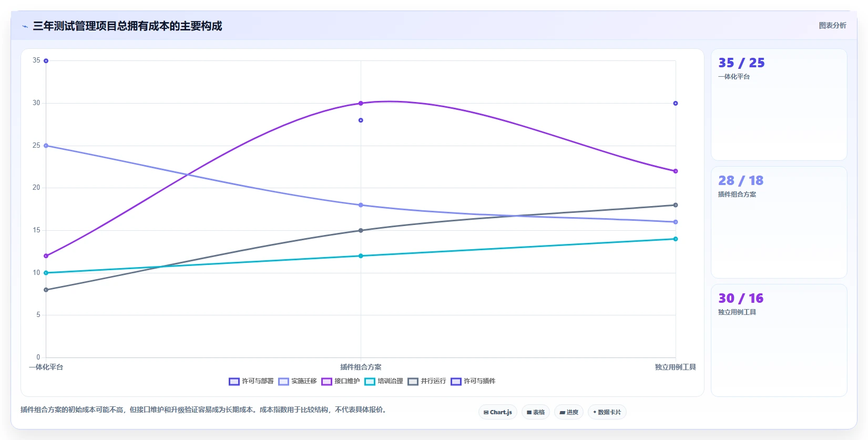This screenshot has height=440, width=868.
Task: Pick the 培训治理 data point at 12 for 插件组合方案
Action: click(x=361, y=256)
